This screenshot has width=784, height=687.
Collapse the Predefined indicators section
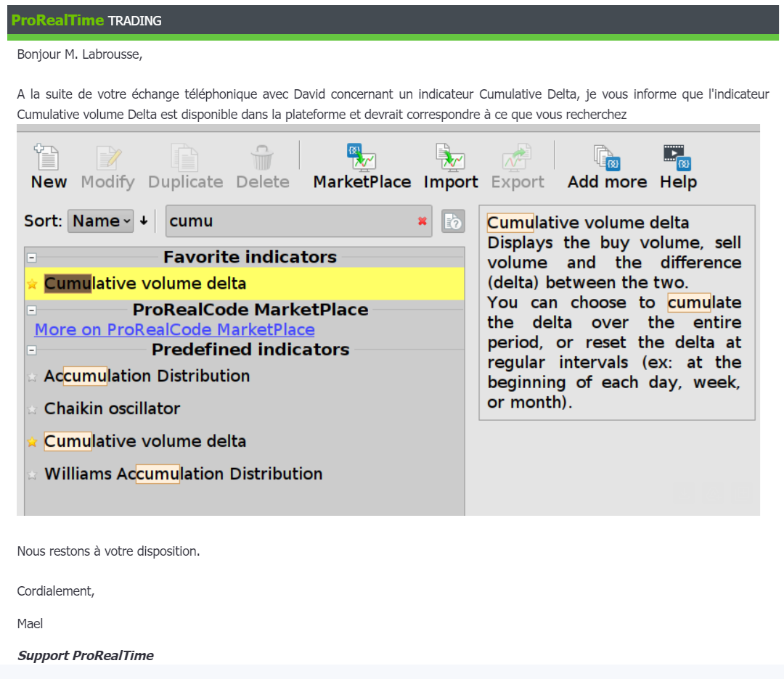click(31, 350)
